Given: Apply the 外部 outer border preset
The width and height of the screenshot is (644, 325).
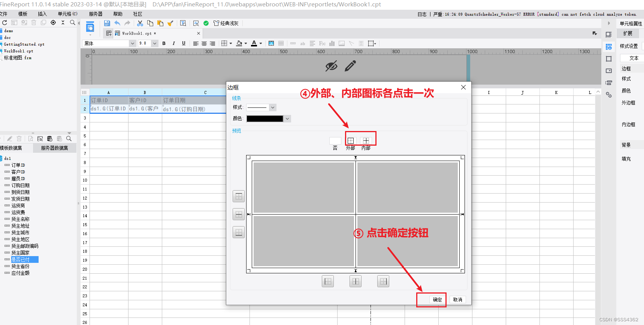Looking at the screenshot, I should (x=351, y=141).
